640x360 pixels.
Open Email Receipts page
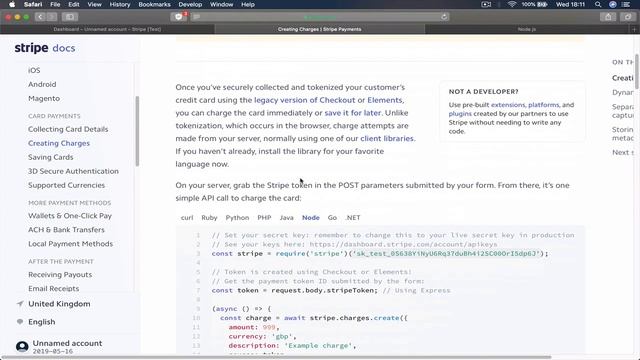click(54, 288)
